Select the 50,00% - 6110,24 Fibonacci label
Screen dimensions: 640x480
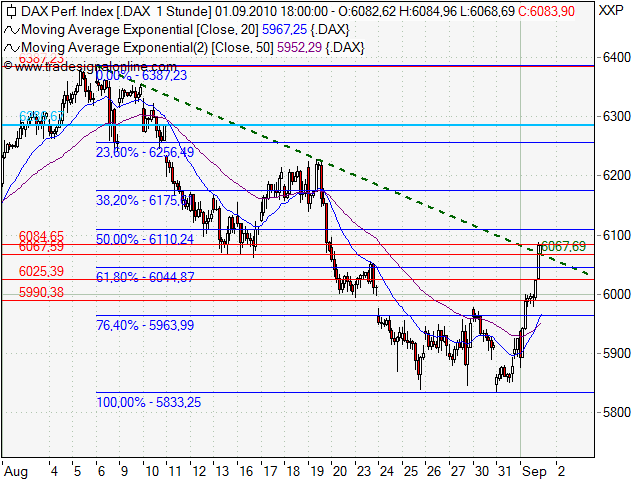pyautogui.click(x=145, y=239)
